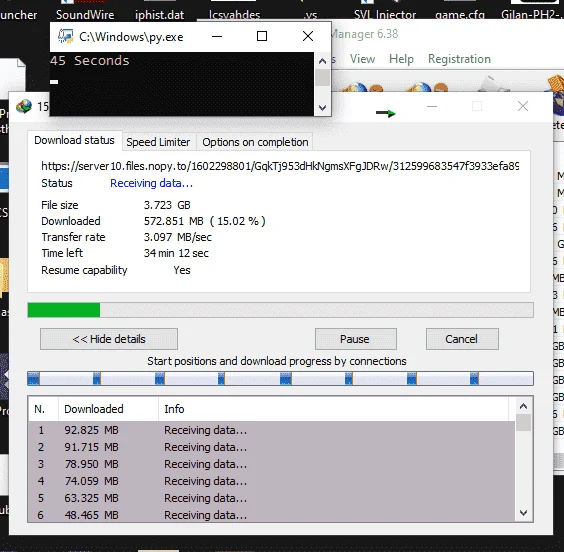Image resolution: width=564 pixels, height=552 pixels.
Task: Open the Help menu in Download Manager window
Action: 401,59
